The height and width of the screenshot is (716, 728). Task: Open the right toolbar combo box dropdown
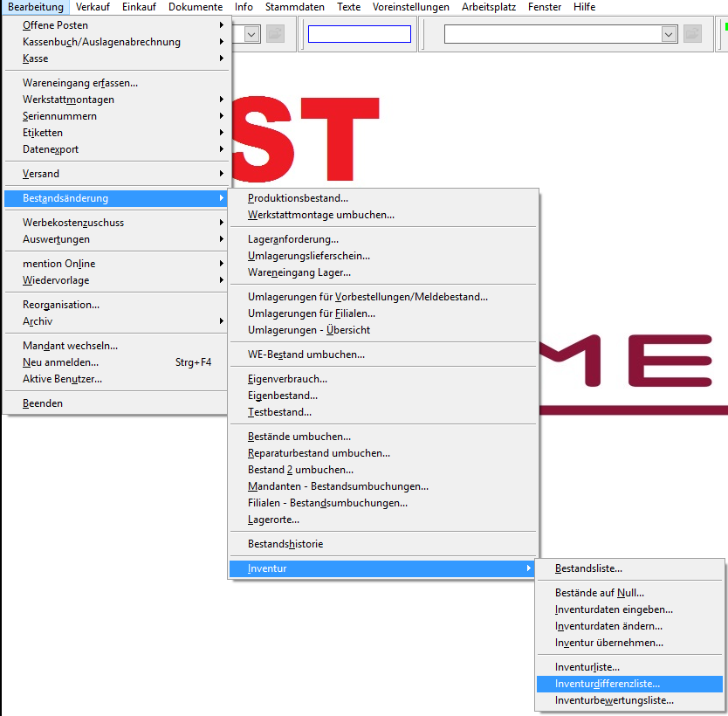point(667,34)
